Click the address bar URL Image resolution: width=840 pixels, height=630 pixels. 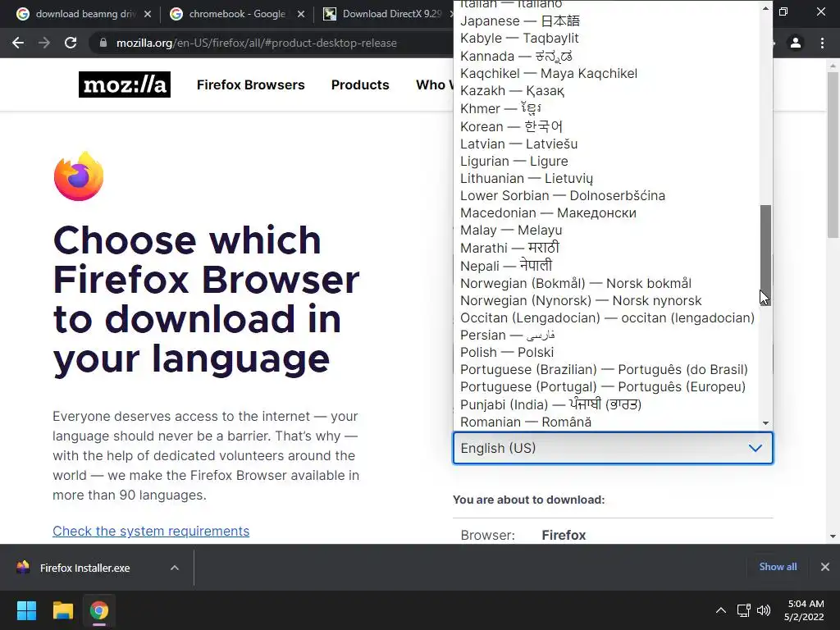point(256,43)
